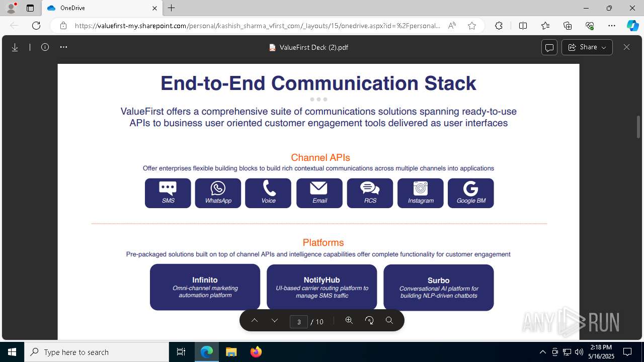Click the NotifyHub platform card
644x362 pixels.
pos(322,287)
